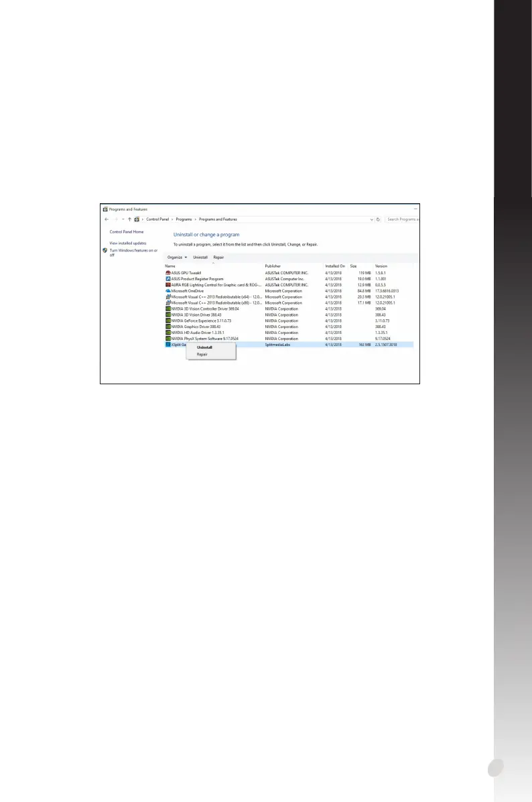
Task: Sort by the Publisher column header
Action: coord(273,266)
